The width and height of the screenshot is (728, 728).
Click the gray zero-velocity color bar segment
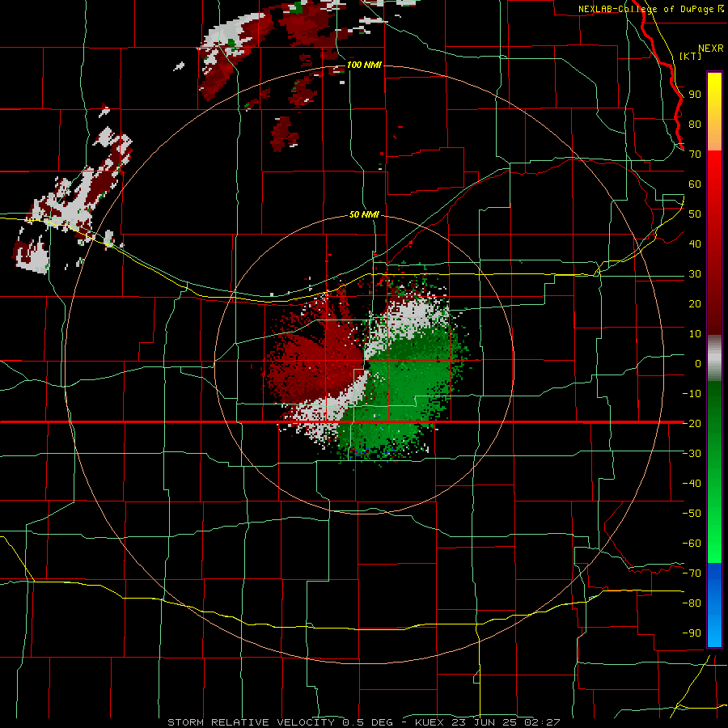[714, 358]
